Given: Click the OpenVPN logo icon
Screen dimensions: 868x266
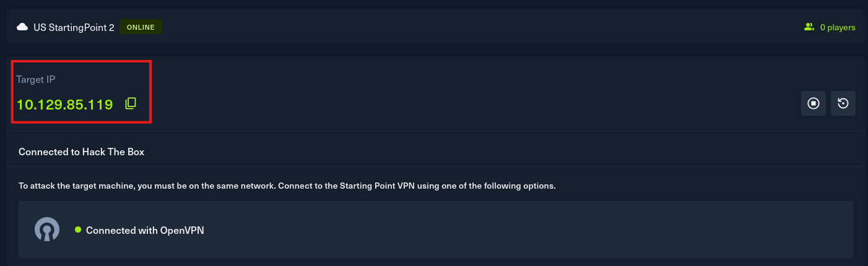Looking at the screenshot, I should pyautogui.click(x=46, y=230).
